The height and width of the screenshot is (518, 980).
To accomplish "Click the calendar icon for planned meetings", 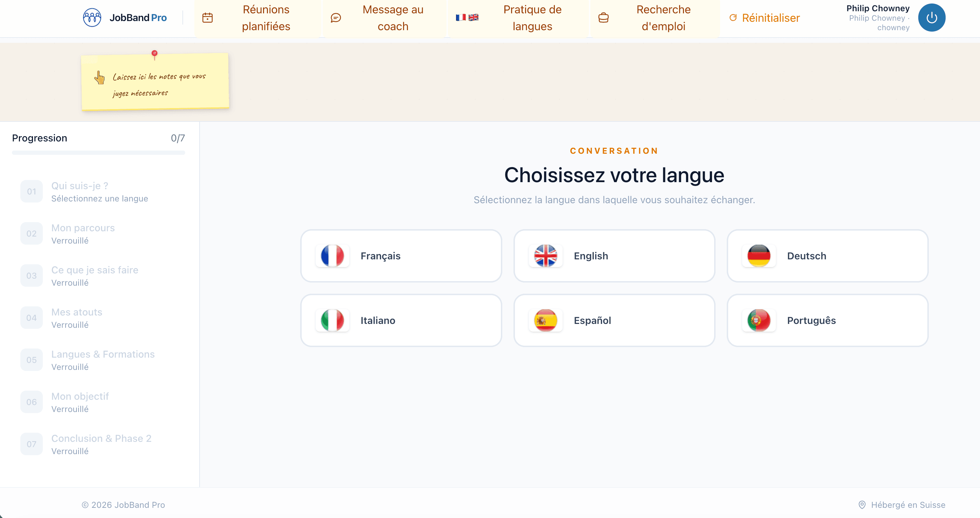I will point(207,18).
